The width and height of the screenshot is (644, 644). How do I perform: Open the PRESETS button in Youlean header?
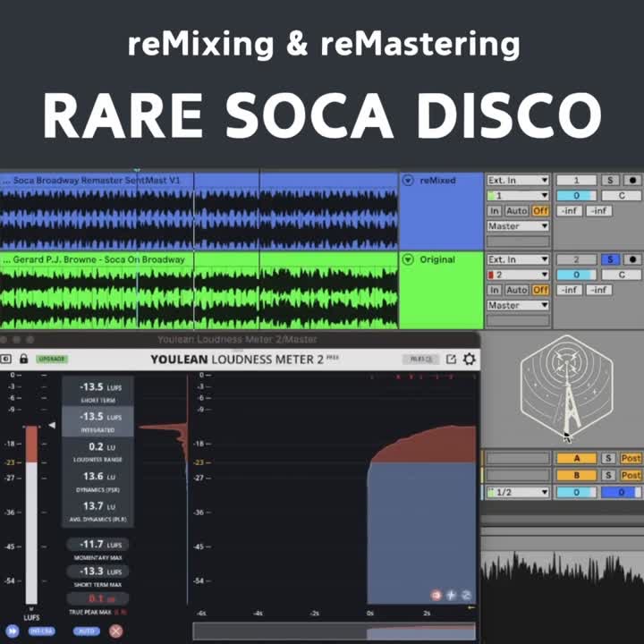[421, 359]
